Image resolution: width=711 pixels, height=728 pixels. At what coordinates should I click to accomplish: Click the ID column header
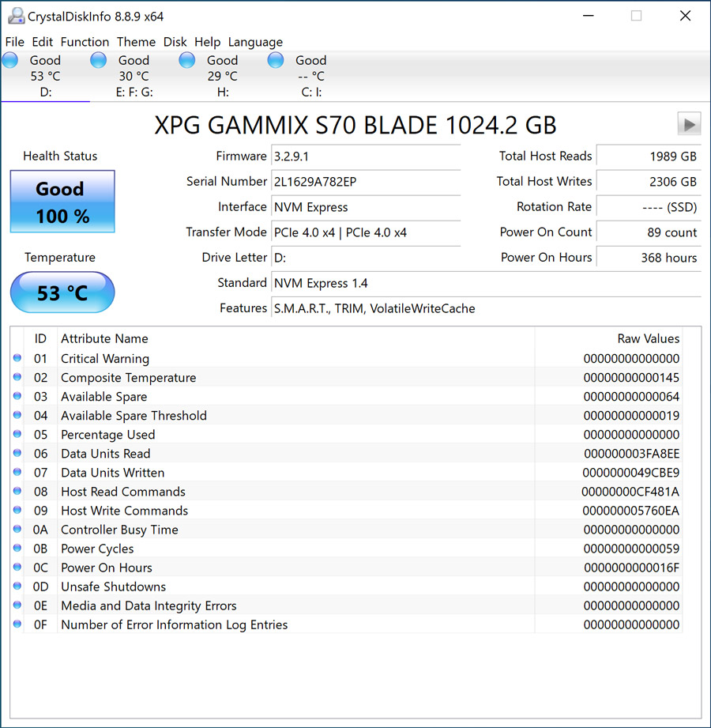point(40,338)
